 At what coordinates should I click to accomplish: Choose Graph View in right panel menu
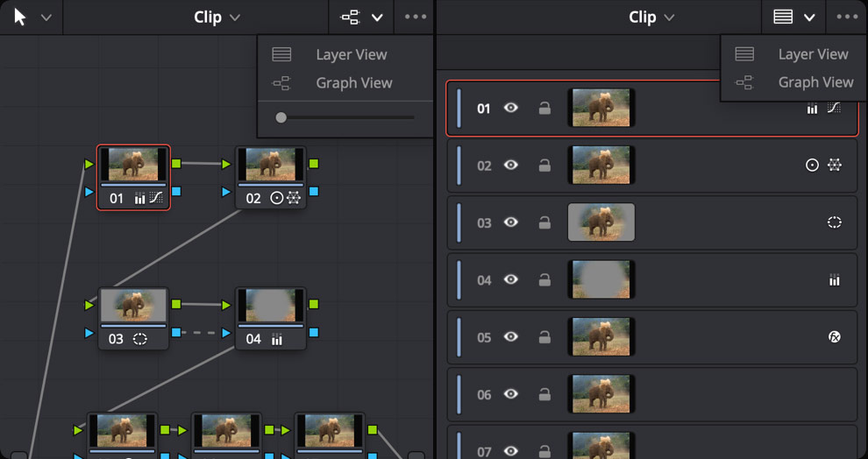(815, 82)
